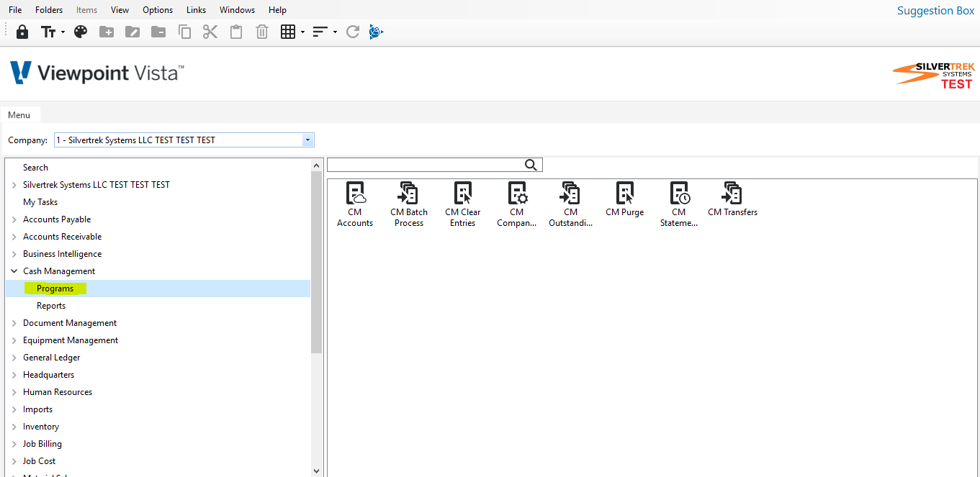
Task: Open the CM Batch Process program
Action: (409, 204)
